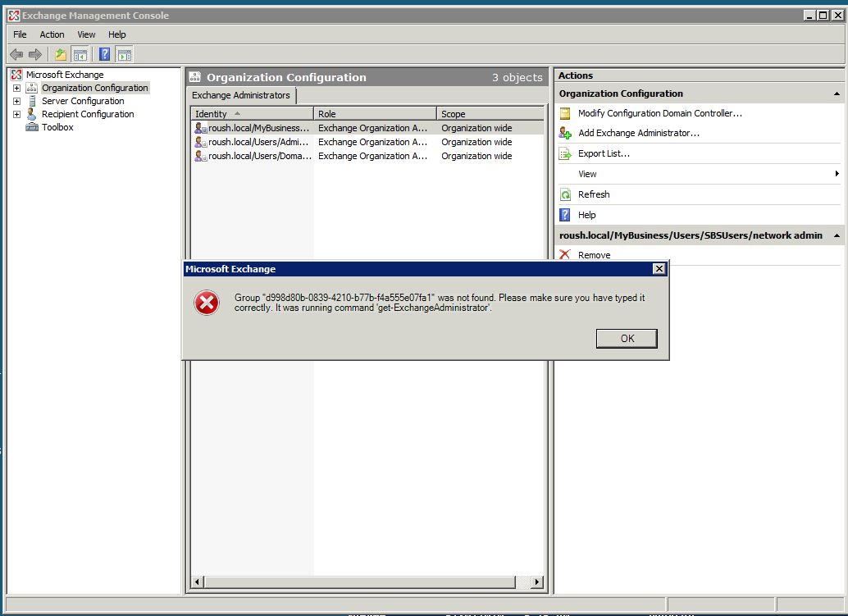The width and height of the screenshot is (848, 616).
Task: Click the icon on the roush.local/Users/Doma row
Action: click(201, 157)
